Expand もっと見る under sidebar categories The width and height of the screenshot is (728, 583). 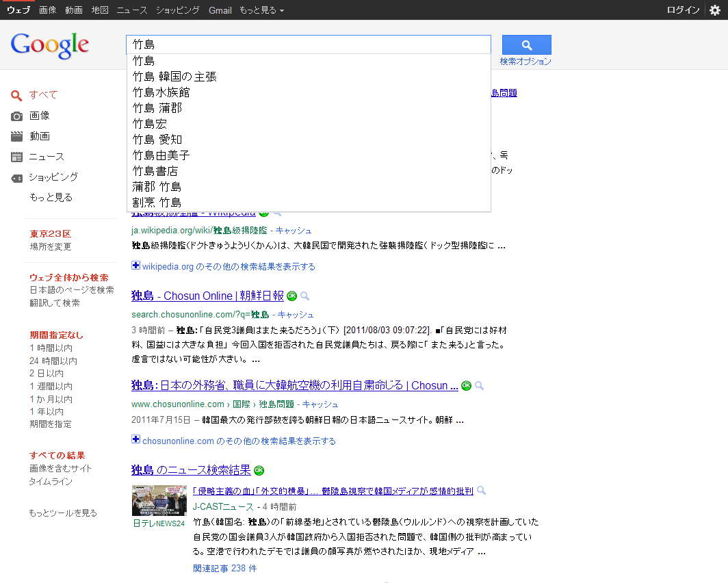[51, 197]
